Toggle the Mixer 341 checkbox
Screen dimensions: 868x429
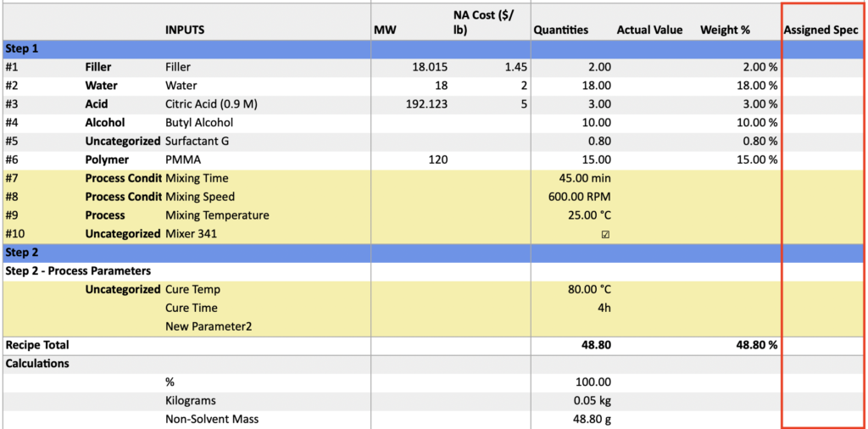click(605, 234)
